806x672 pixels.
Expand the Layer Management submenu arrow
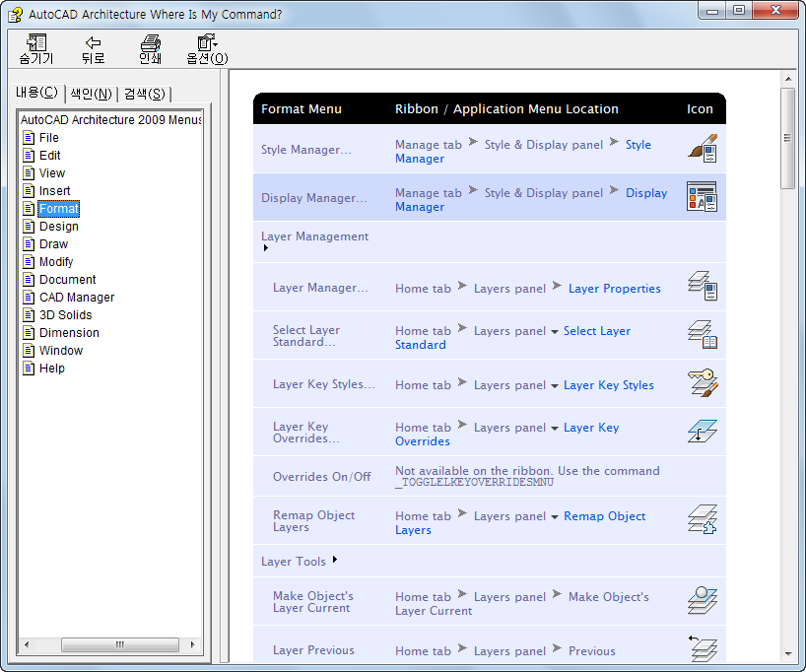[266, 248]
